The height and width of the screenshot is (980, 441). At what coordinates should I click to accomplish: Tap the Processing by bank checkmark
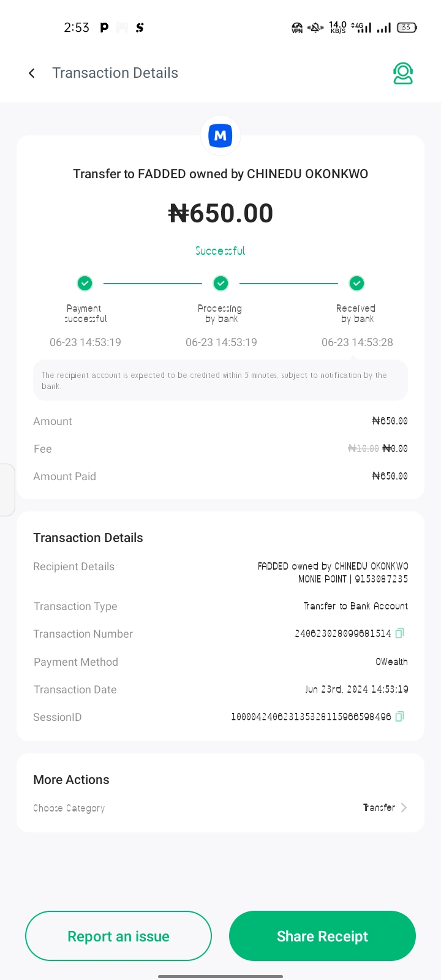tap(221, 283)
